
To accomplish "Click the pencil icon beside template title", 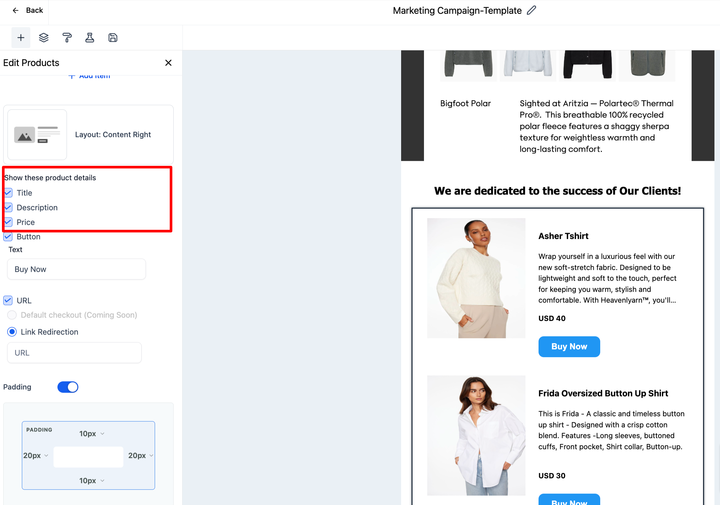I will [x=531, y=10].
